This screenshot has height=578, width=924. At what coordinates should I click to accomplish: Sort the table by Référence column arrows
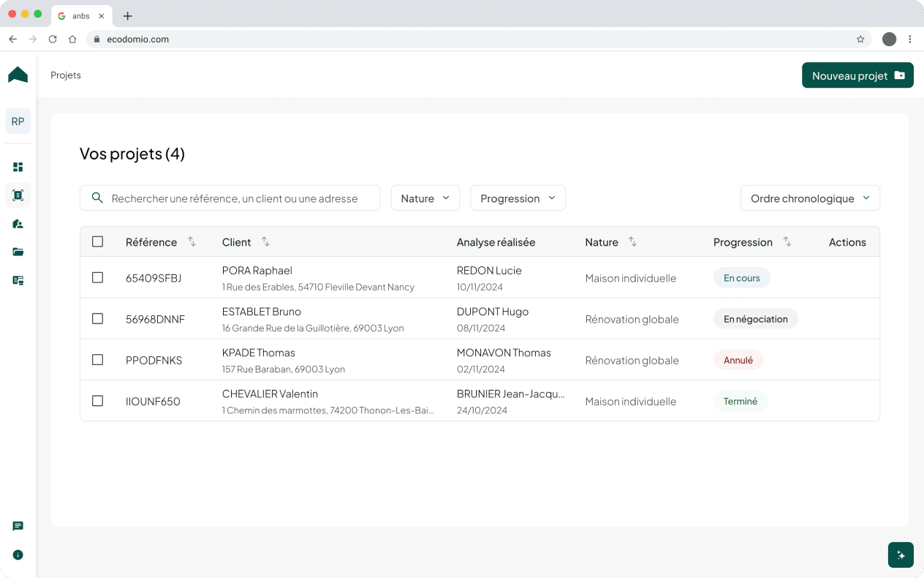pos(192,241)
